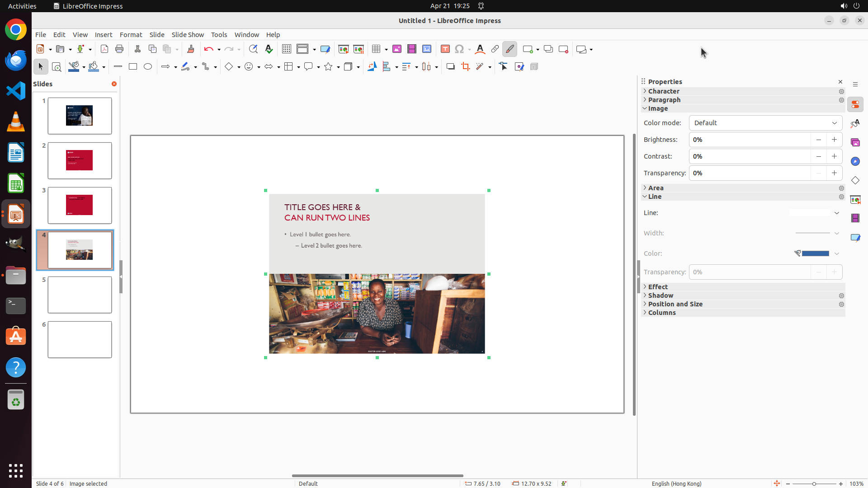Insert a text box
This screenshot has height=488, width=868.
pos(445,49)
